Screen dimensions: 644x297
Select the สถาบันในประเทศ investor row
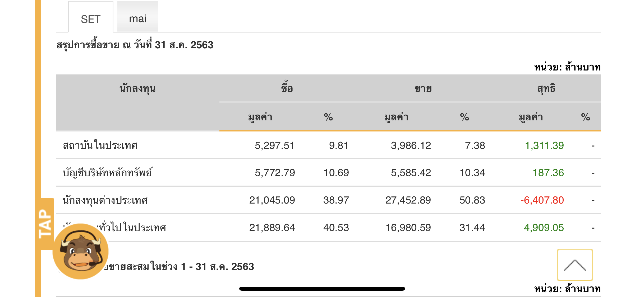pos(100,145)
